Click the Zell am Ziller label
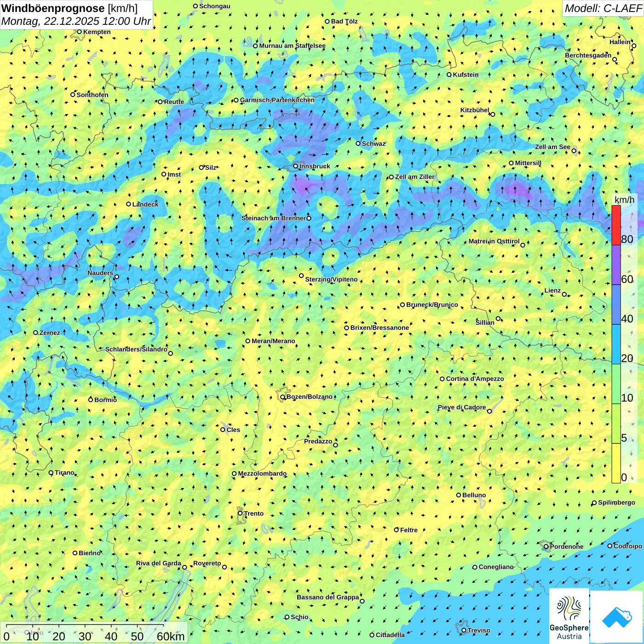644x644 pixels. (414, 177)
